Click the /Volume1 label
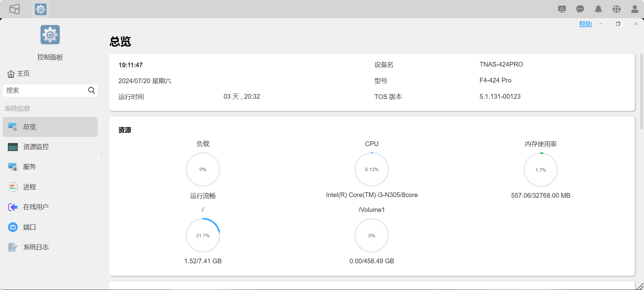Image resolution: width=644 pixels, height=290 pixels. point(372,210)
